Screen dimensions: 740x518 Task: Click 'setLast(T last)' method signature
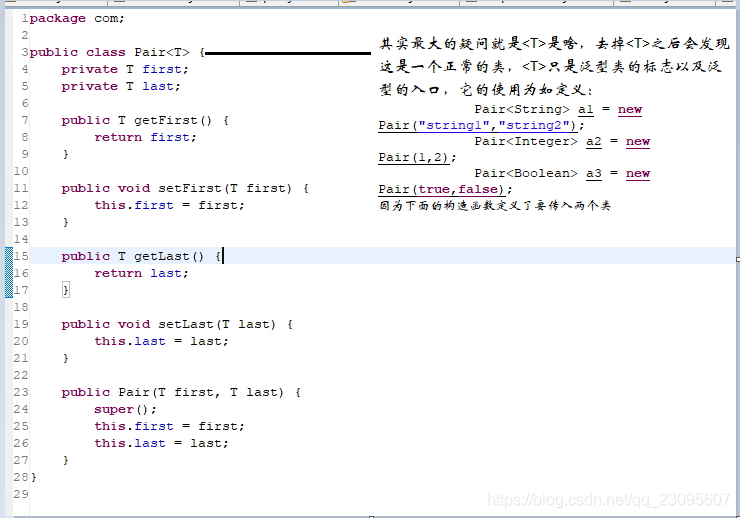pyautogui.click(x=177, y=324)
